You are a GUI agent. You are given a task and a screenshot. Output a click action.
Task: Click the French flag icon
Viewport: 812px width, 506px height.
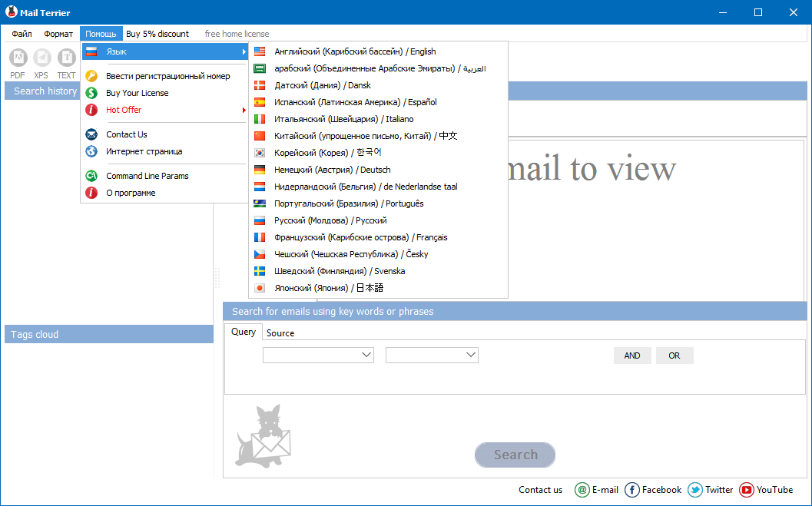[260, 237]
